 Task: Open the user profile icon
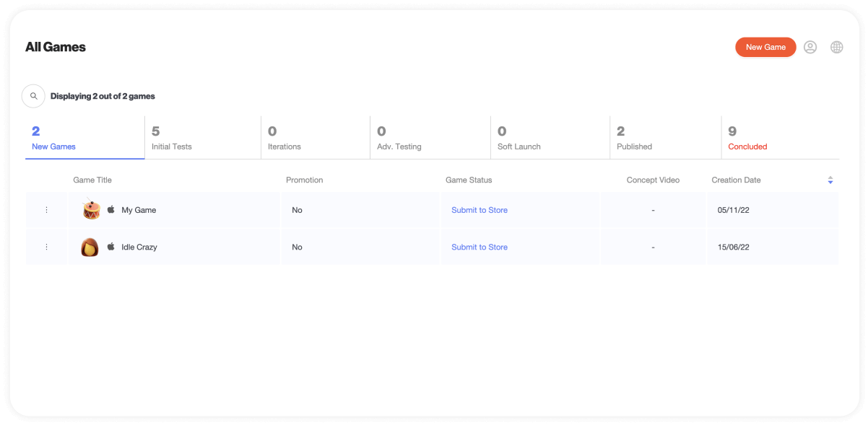[x=810, y=48]
